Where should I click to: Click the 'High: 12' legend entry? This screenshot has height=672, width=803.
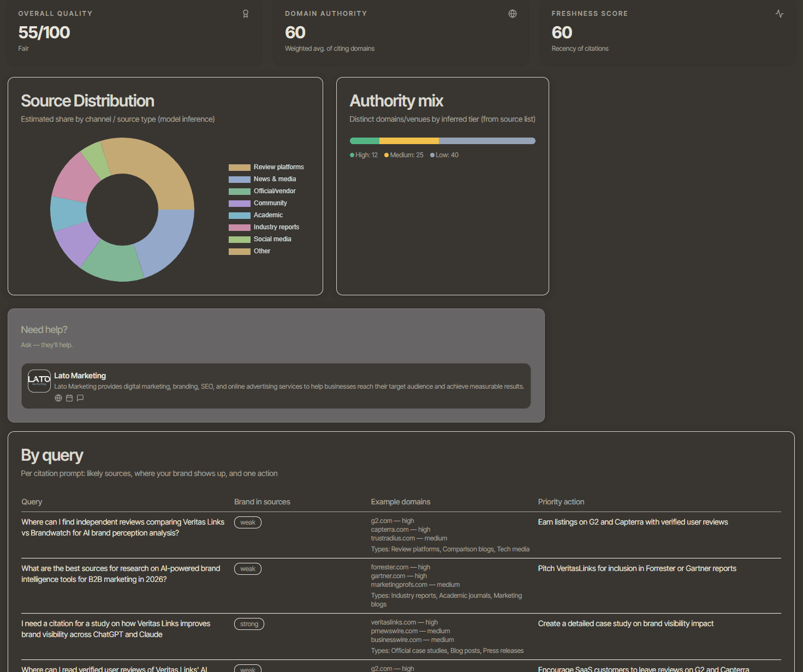tap(364, 155)
